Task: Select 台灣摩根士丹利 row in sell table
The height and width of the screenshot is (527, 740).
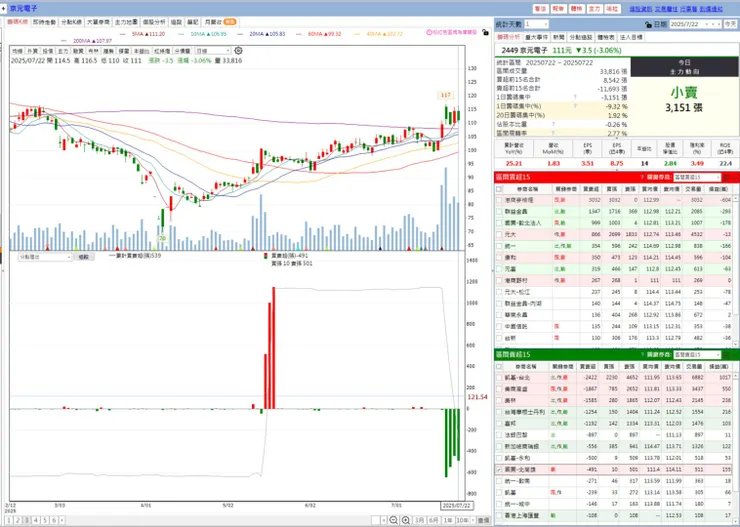Action: (x=614, y=412)
